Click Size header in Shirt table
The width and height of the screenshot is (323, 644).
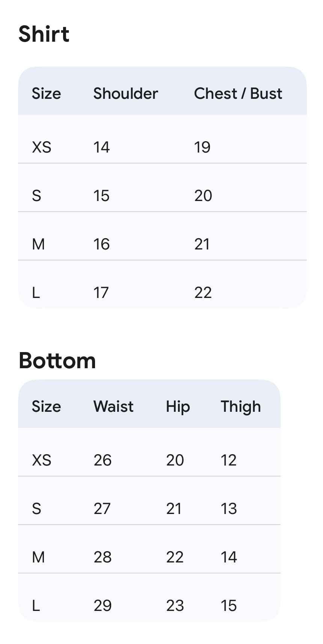46,94
